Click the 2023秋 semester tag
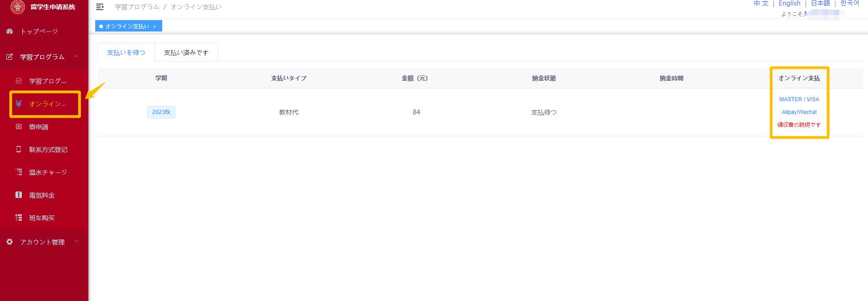The image size is (868, 301). pos(161,112)
